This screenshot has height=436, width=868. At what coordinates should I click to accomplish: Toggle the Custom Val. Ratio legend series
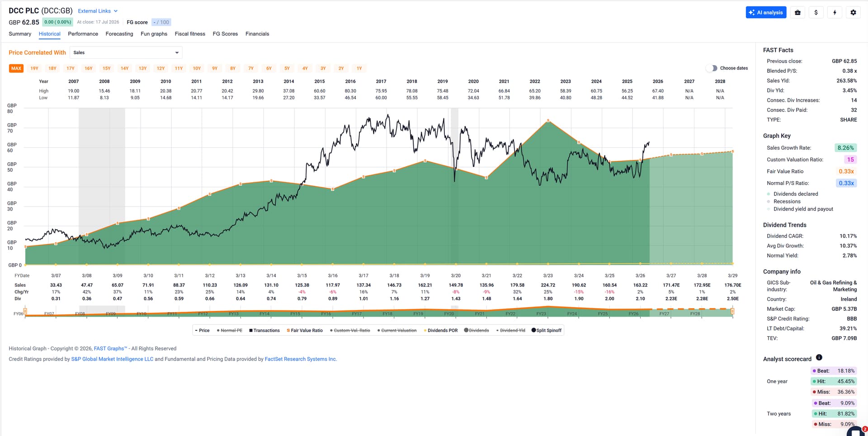tap(350, 330)
